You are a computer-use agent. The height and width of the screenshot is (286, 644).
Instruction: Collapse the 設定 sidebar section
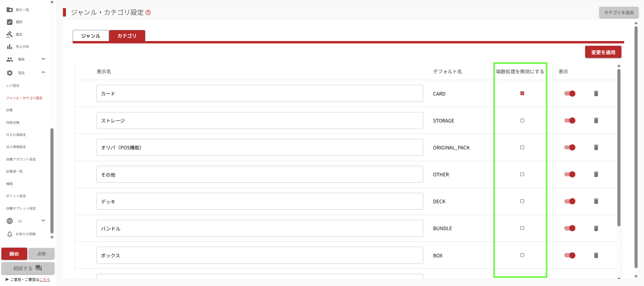43,73
